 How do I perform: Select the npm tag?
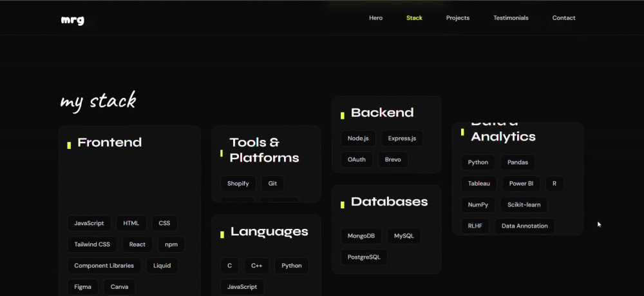point(171,244)
